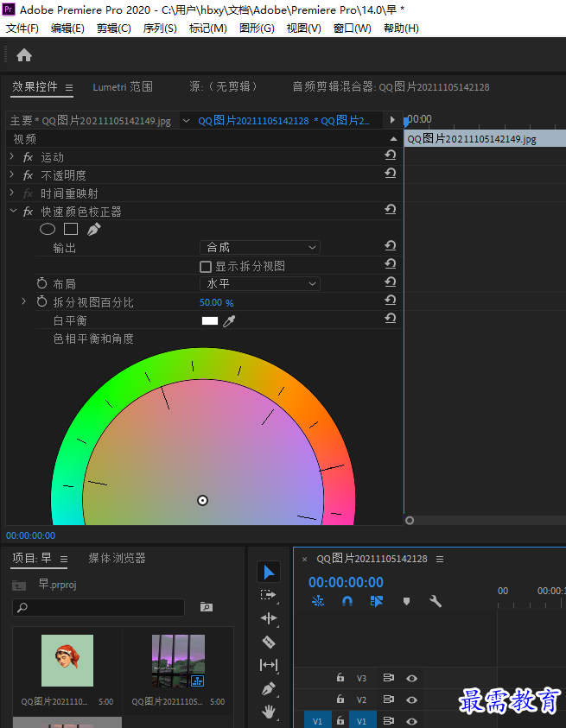Show timeline view play arrow button

click(392, 120)
